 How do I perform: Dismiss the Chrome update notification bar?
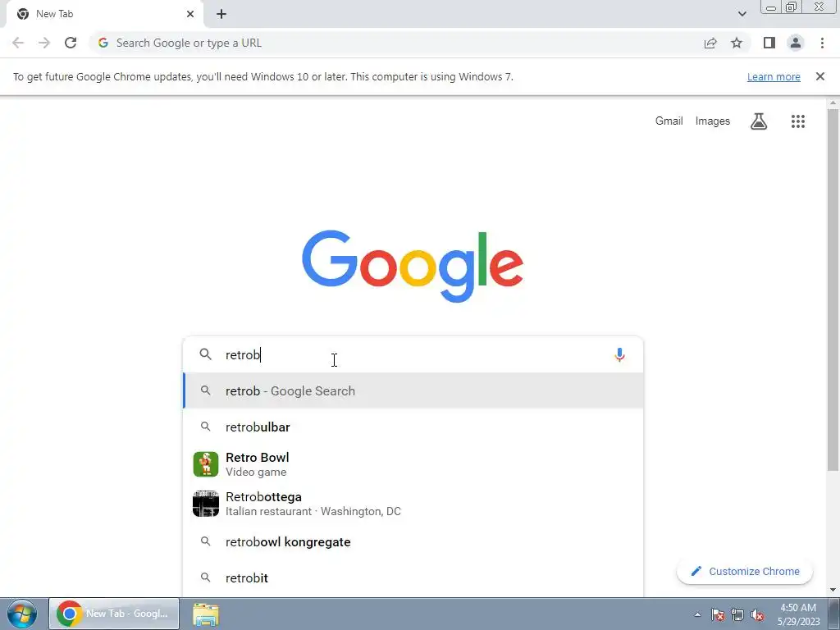click(819, 76)
